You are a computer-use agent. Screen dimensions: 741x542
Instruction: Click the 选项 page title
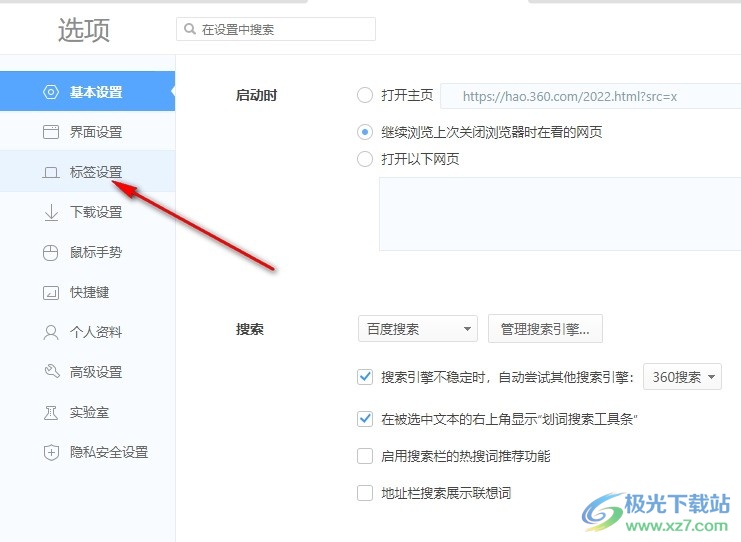84,30
